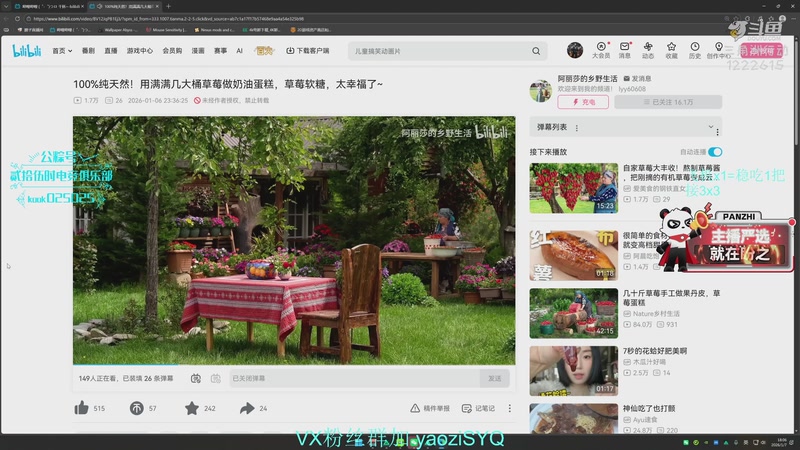Click 已关注 16.1万 follow button
Screen dimensions: 800x450
point(668,102)
